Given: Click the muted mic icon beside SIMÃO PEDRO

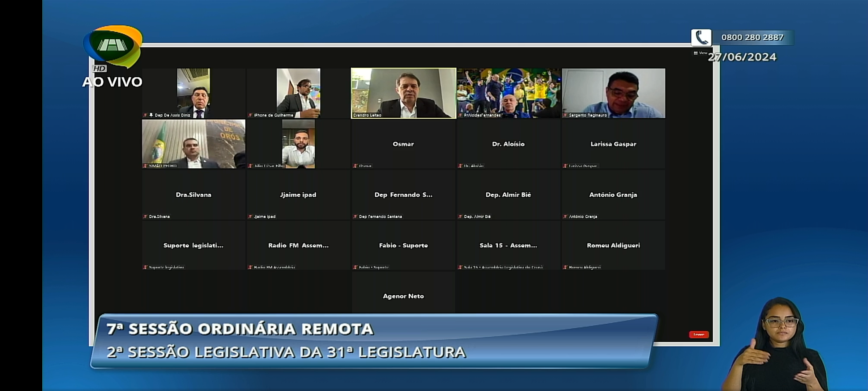Looking at the screenshot, I should pyautogui.click(x=145, y=166).
